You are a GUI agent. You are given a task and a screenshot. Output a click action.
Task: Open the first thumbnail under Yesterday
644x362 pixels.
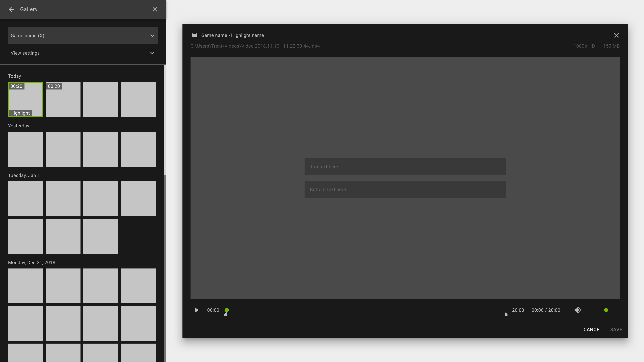point(25,149)
